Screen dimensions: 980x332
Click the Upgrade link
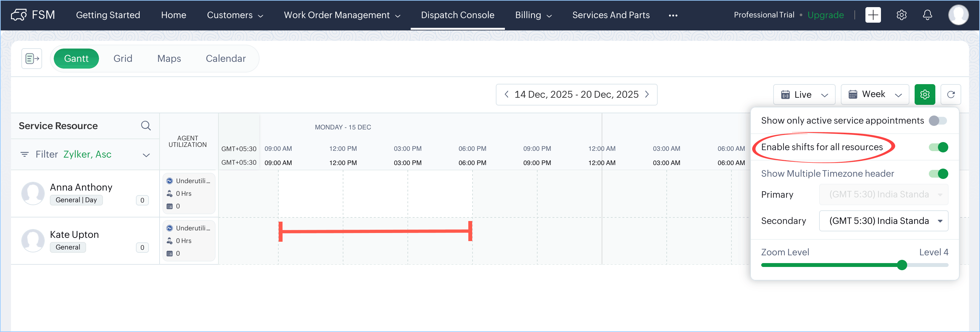825,15
